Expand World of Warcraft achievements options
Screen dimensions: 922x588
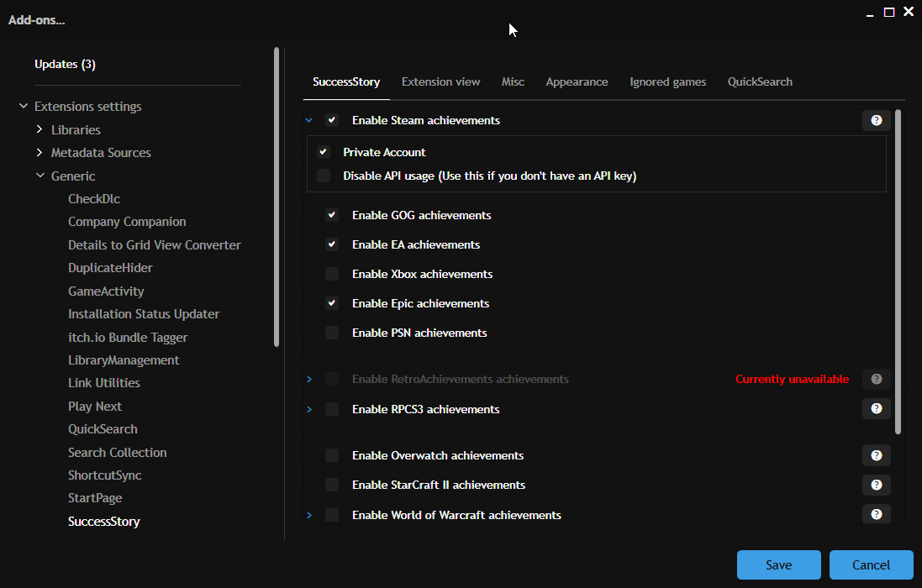tap(308, 514)
